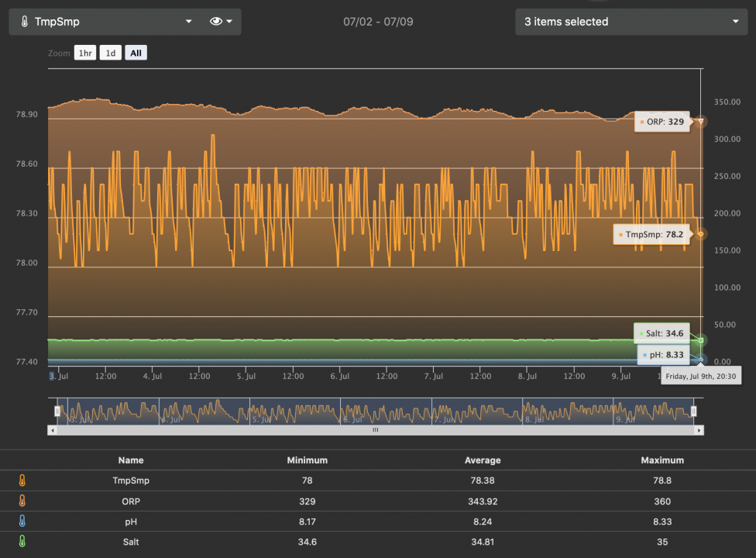Image resolution: width=756 pixels, height=558 pixels.
Task: Click the navigator scrollbar right arrow
Action: tap(699, 430)
